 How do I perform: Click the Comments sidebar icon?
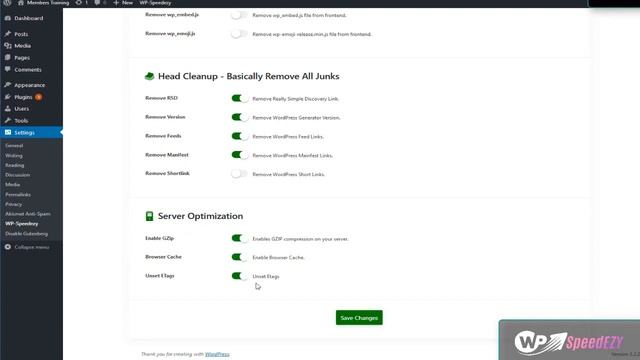pos(8,69)
